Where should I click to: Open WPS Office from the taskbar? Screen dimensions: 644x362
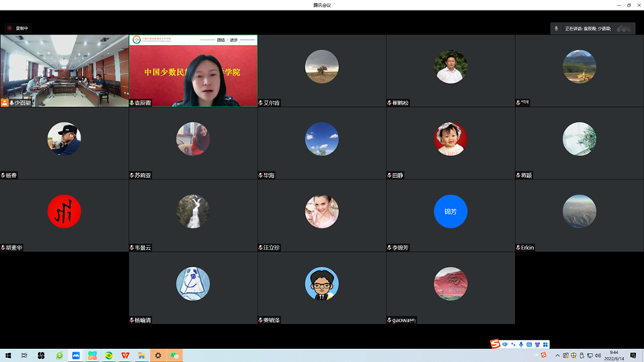coord(125,356)
